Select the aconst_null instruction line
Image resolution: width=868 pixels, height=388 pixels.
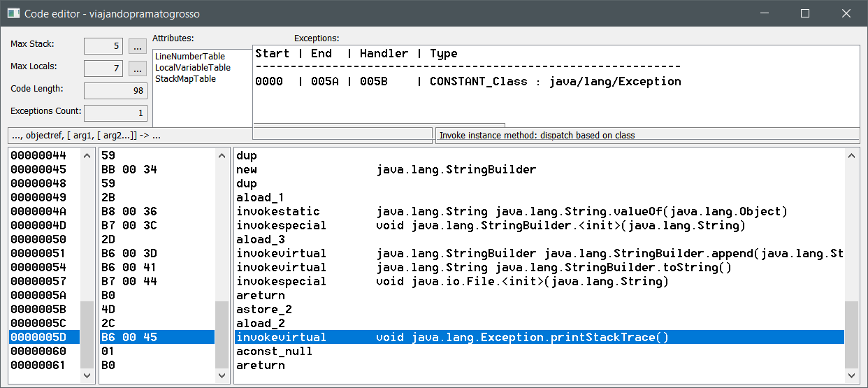pos(274,351)
